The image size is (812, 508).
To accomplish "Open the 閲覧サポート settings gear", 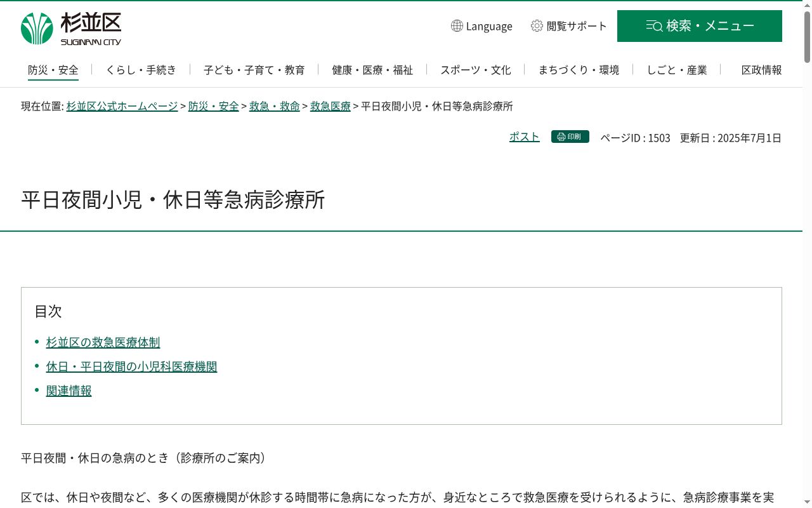I will [x=537, y=26].
